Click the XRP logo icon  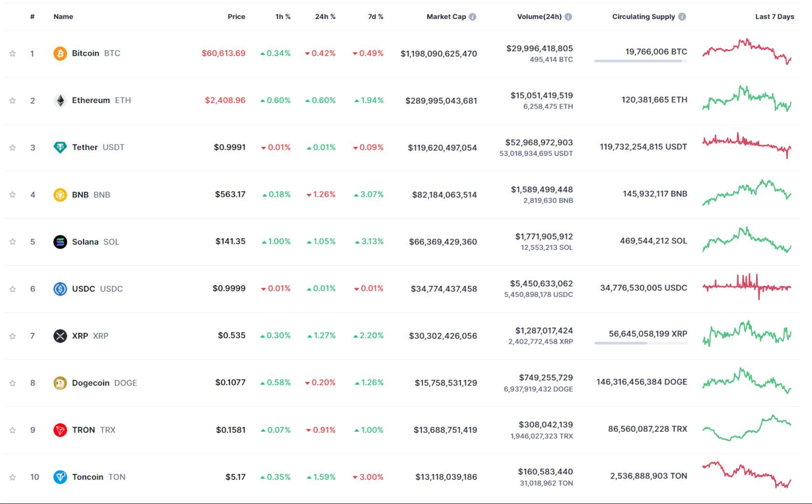60,336
